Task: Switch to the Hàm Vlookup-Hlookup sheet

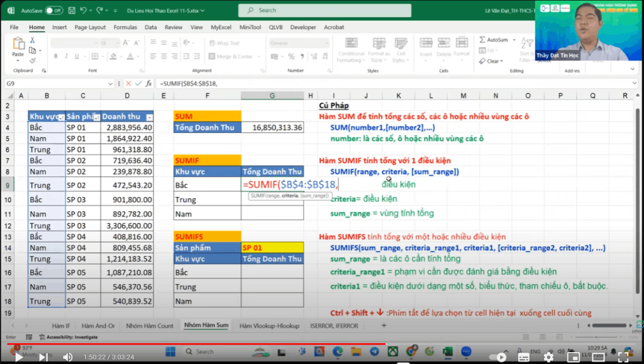Action: coord(269,326)
